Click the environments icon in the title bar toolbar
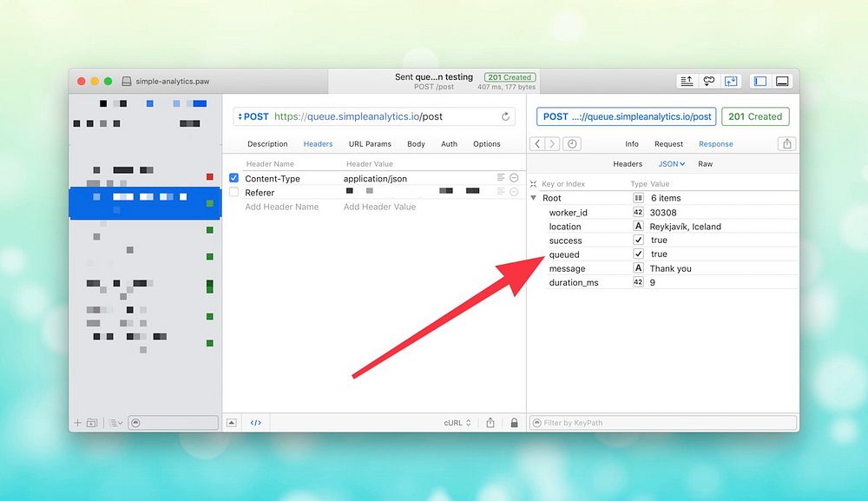868x501 pixels. coord(687,82)
